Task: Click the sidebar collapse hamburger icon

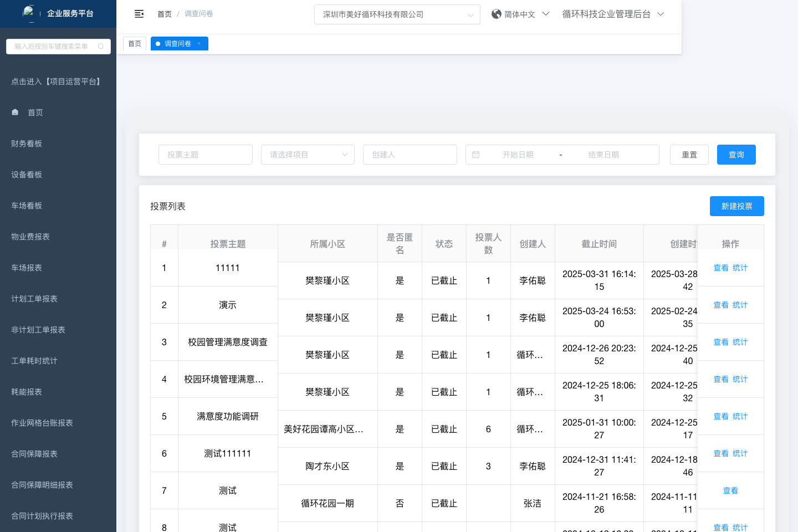Action: pyautogui.click(x=139, y=14)
